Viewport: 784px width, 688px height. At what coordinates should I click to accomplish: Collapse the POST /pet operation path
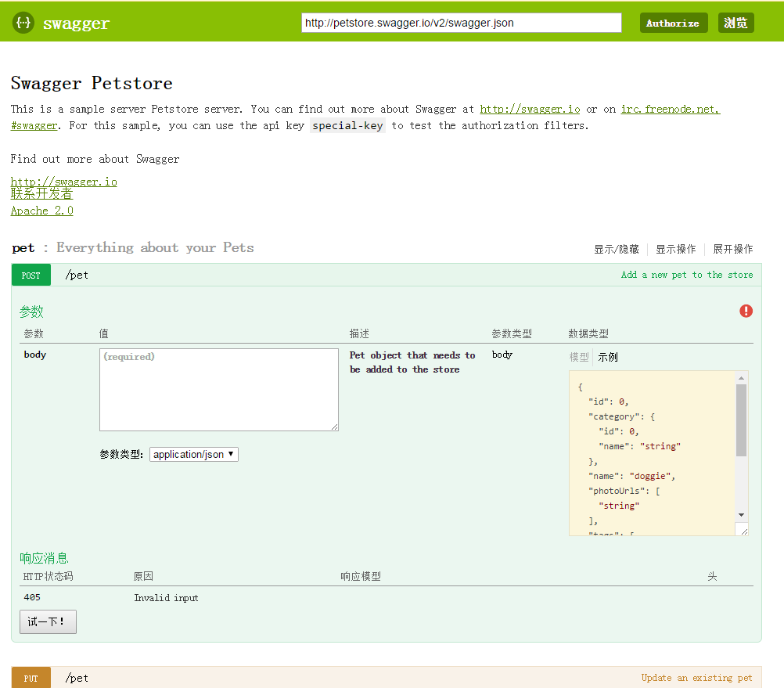tap(77, 275)
